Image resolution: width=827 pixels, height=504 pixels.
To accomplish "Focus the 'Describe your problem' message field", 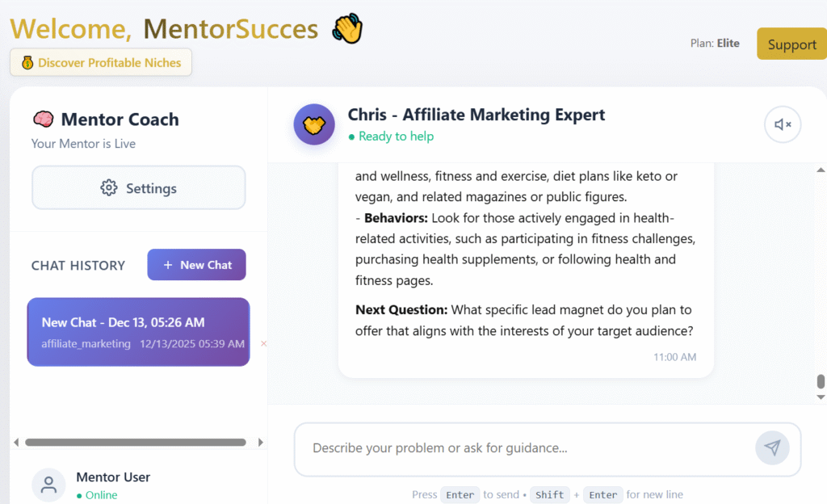I will coord(525,448).
